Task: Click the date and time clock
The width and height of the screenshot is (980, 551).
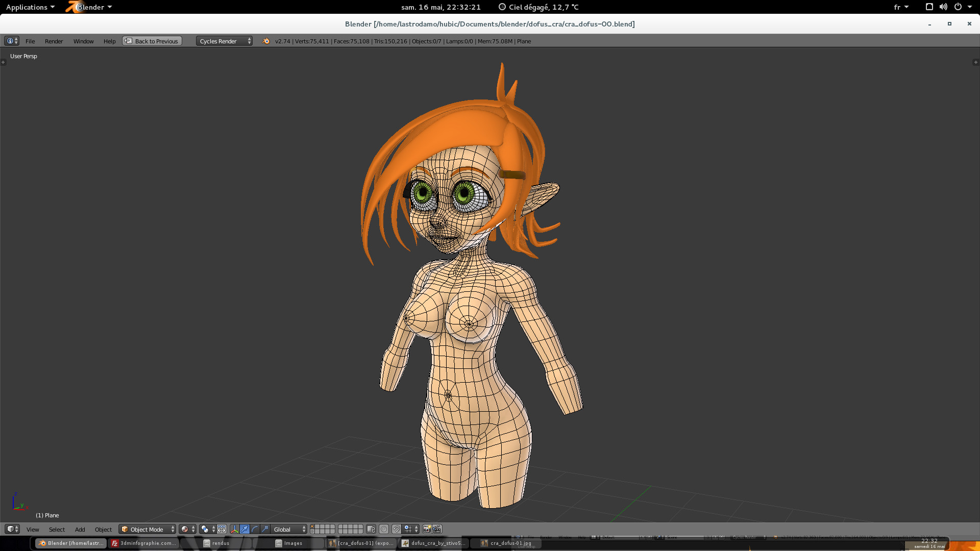Action: coord(441,7)
